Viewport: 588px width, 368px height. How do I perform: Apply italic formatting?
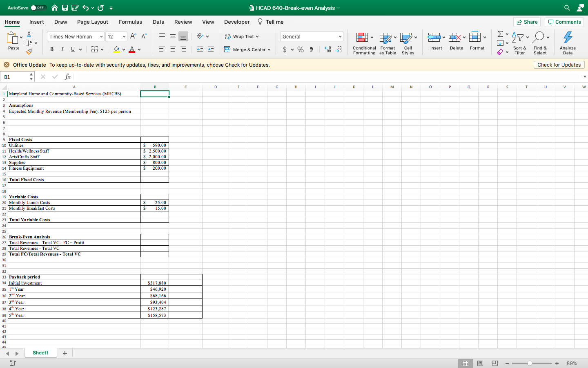coord(62,49)
